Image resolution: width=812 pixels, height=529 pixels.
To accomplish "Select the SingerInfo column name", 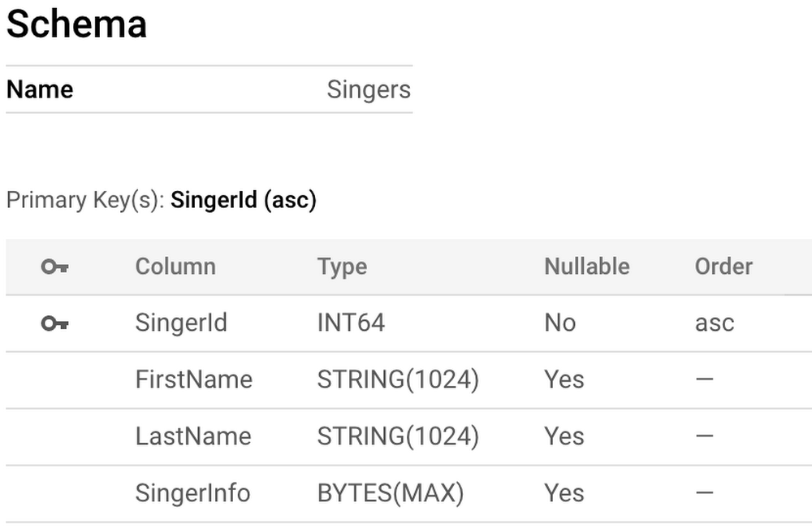I will pos(192,492).
